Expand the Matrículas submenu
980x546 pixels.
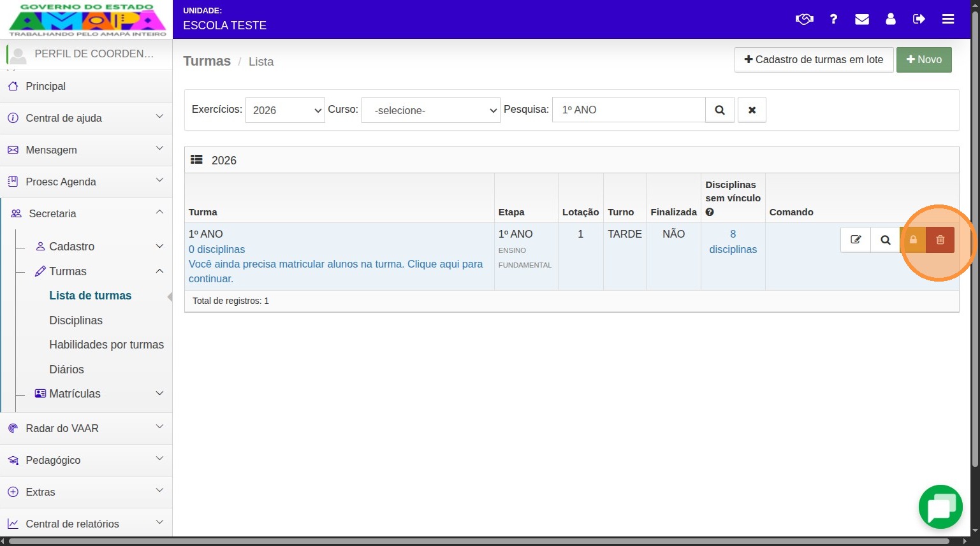100,394
